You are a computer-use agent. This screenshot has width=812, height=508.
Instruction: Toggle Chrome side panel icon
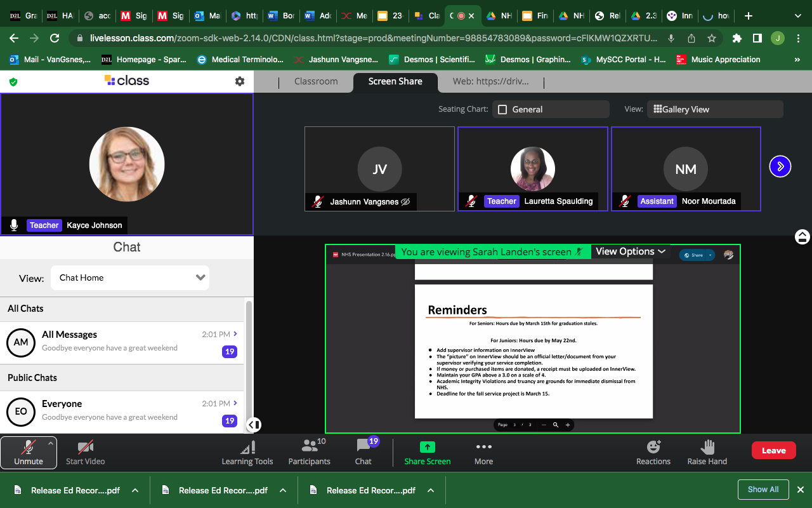pos(757,38)
